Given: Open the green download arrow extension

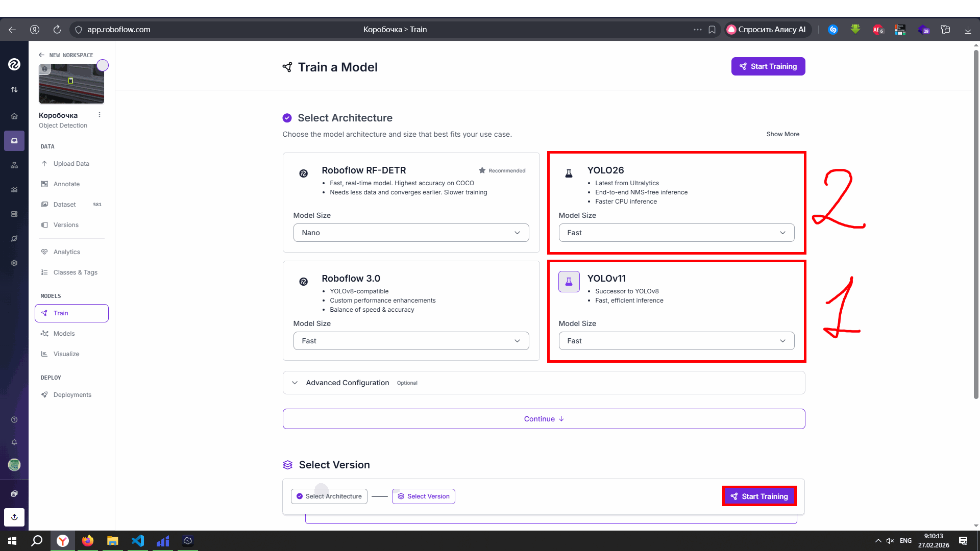Looking at the screenshot, I should pos(855,30).
